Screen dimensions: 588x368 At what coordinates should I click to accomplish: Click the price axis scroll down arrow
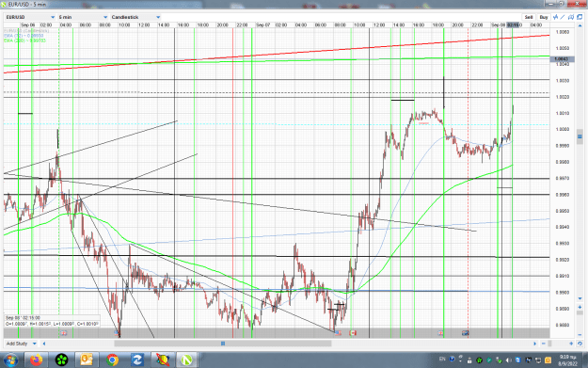click(x=580, y=298)
